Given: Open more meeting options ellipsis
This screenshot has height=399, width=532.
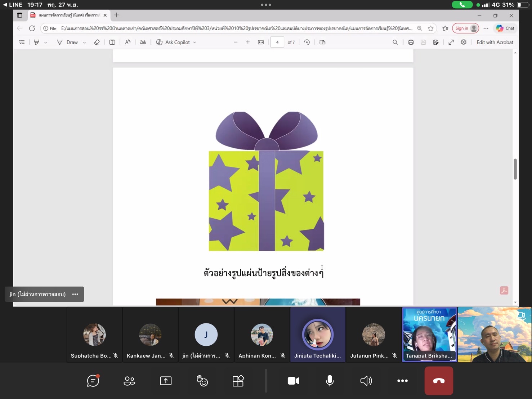Looking at the screenshot, I should click(x=402, y=381).
